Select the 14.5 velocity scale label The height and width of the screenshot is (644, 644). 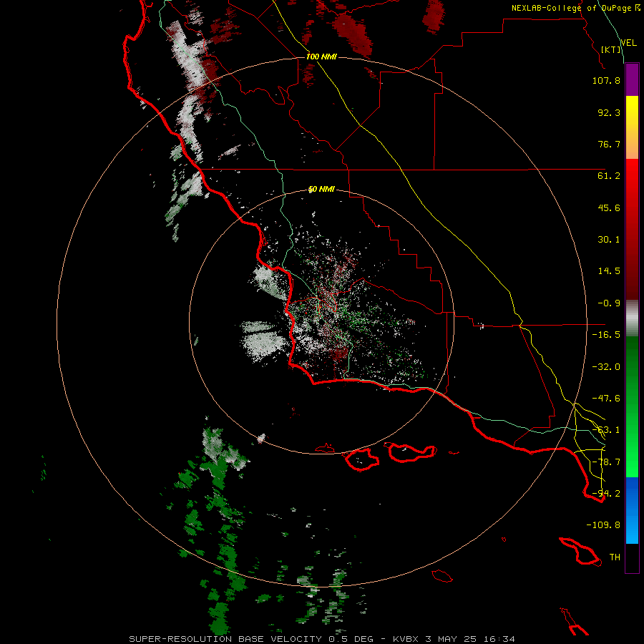click(x=609, y=271)
